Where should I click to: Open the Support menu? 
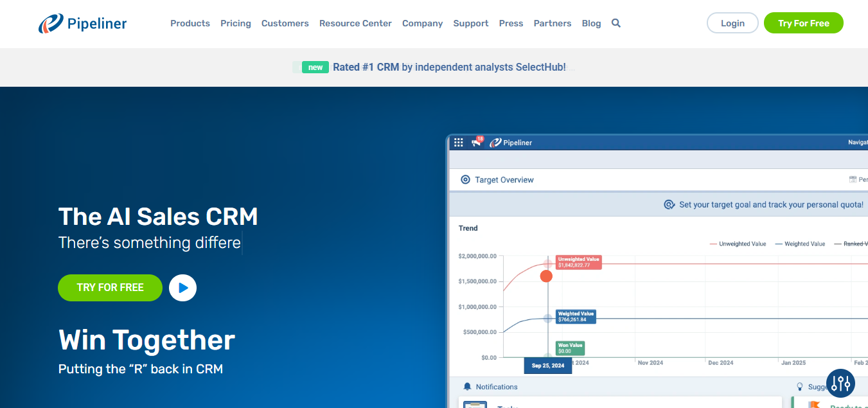(x=471, y=23)
